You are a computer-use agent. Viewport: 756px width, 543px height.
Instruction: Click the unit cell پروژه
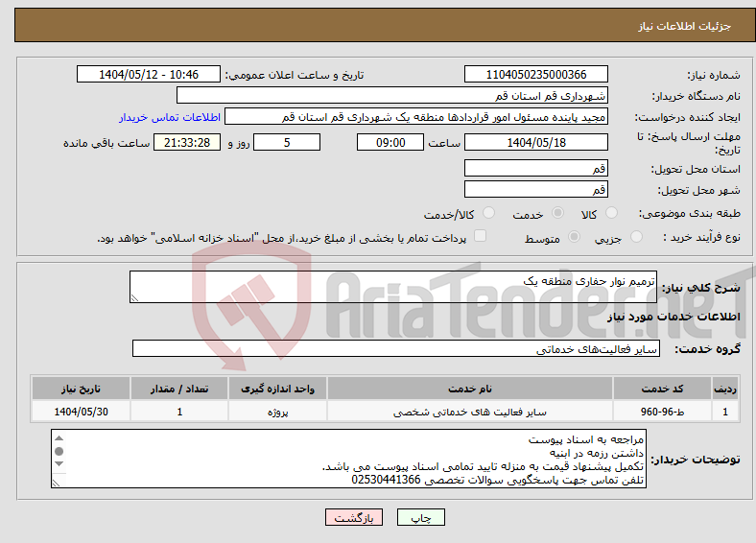(277, 412)
